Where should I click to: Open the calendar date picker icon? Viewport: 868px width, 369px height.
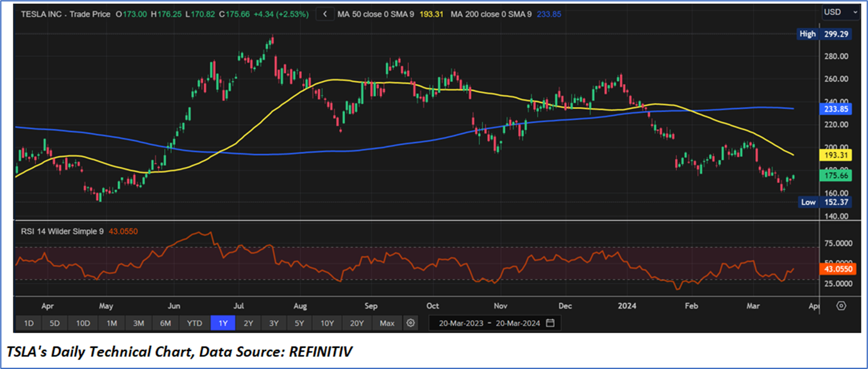click(550, 323)
